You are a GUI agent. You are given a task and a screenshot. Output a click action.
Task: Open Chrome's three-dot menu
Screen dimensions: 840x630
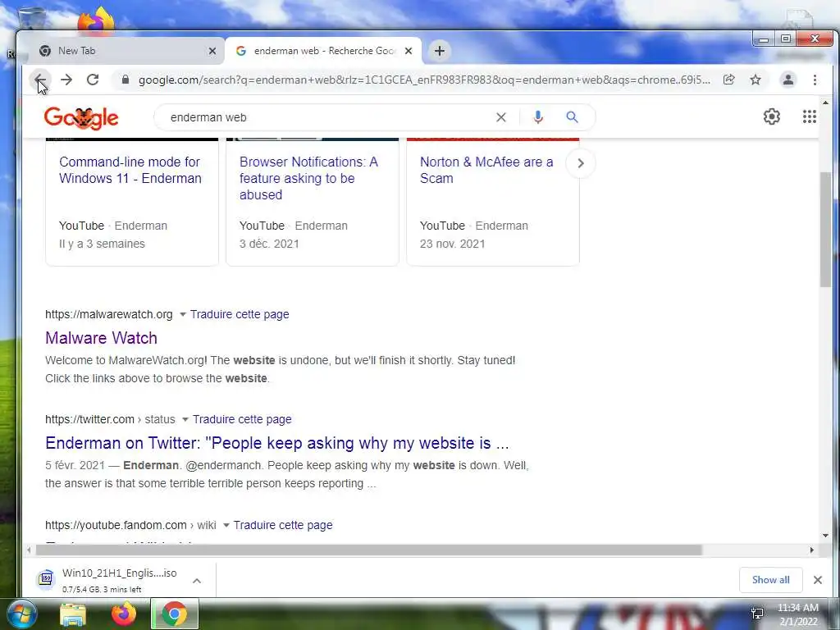click(x=815, y=80)
